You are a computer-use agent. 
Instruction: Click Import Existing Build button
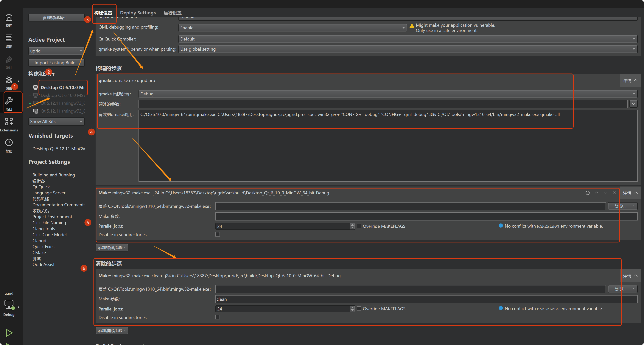point(57,63)
